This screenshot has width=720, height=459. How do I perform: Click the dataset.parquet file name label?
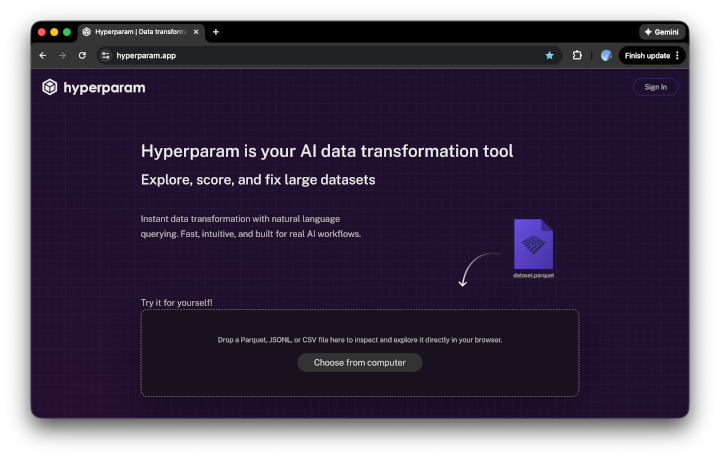(534, 275)
